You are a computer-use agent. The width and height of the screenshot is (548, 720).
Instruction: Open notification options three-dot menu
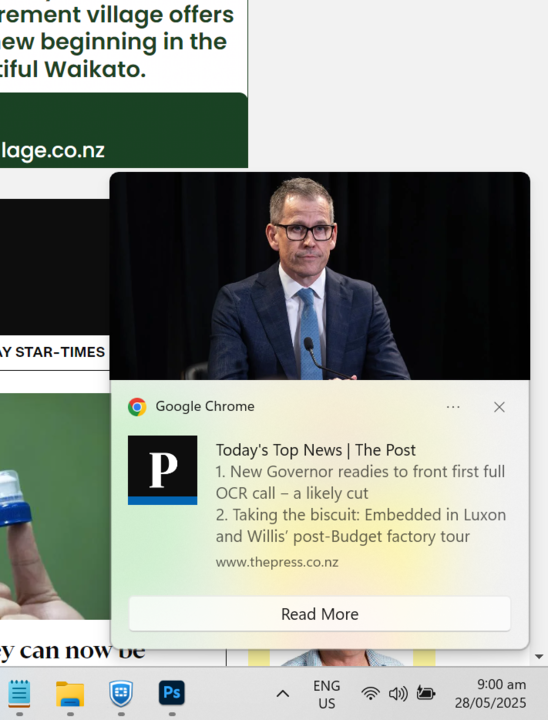453,407
